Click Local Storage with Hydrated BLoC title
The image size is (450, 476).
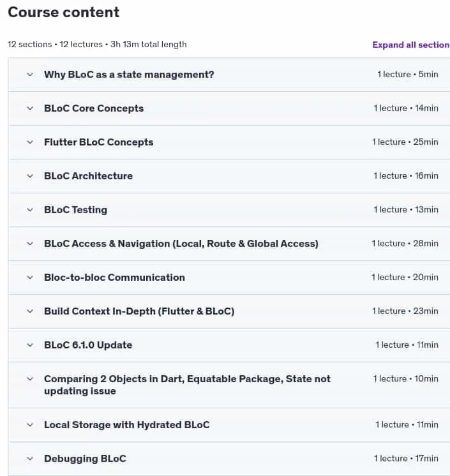click(127, 425)
